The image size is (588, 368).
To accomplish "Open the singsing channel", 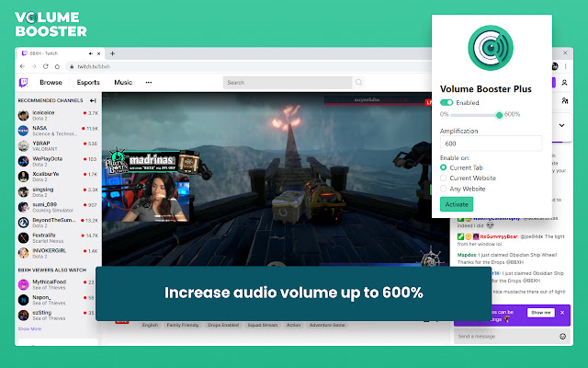I will tap(58, 192).
